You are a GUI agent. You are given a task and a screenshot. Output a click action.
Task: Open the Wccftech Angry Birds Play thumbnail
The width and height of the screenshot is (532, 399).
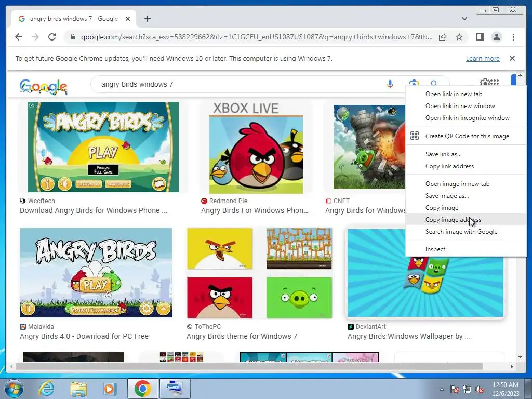(103, 147)
